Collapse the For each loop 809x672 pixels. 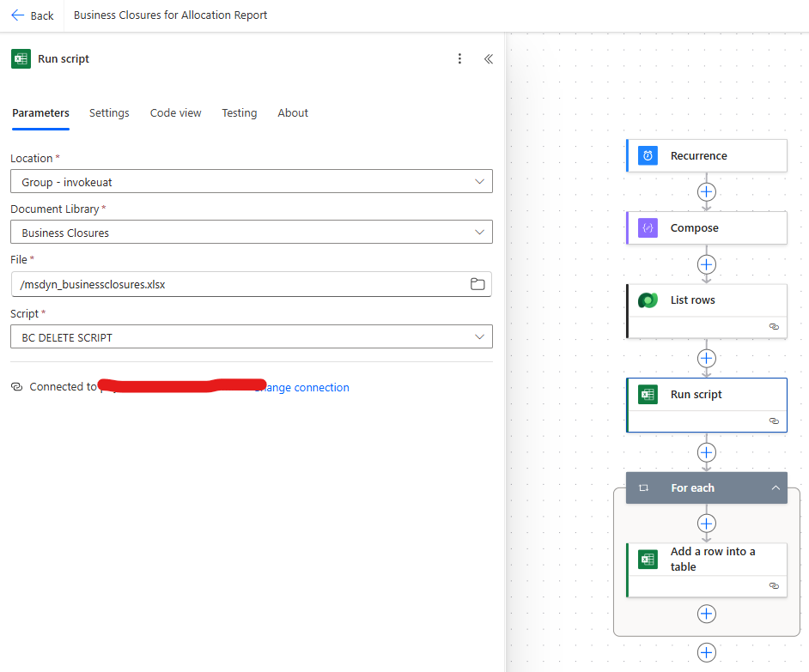[x=776, y=488]
